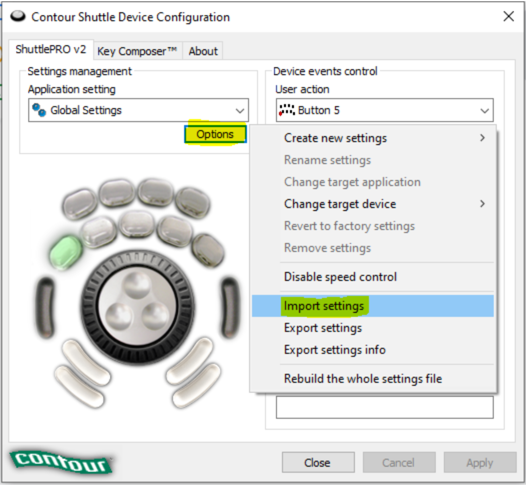Click the lower-right outer white button on device
This screenshot has height=486, width=526.
[197, 386]
